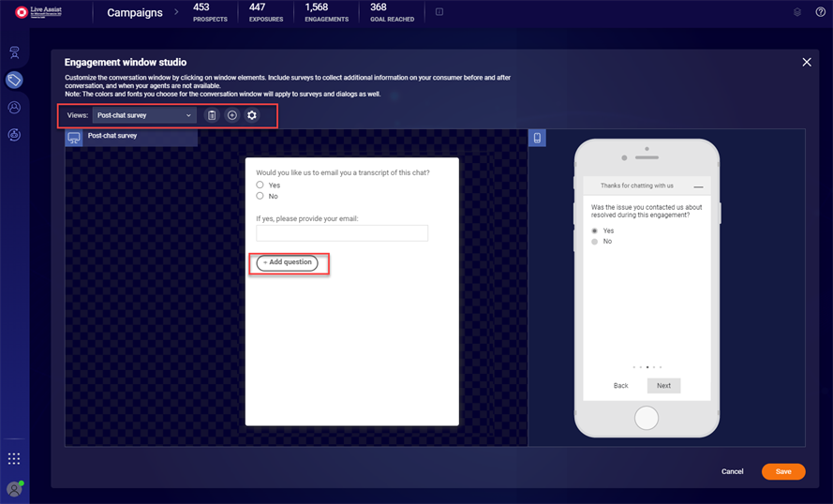Viewport: 833px width, 504px height.
Task: Expand the Campaigns breadcrumb chevron
Action: (x=175, y=13)
